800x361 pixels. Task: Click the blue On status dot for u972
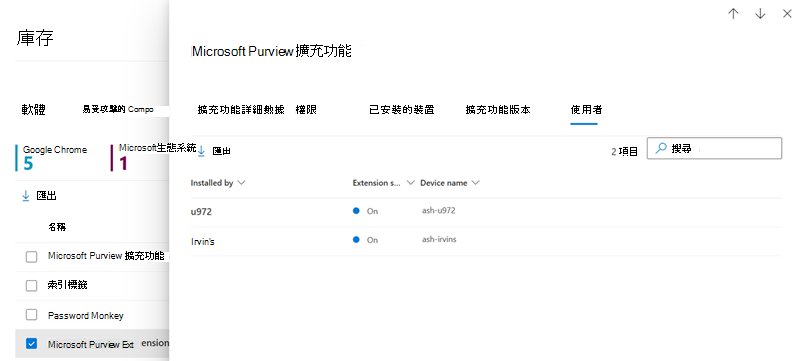(356, 211)
